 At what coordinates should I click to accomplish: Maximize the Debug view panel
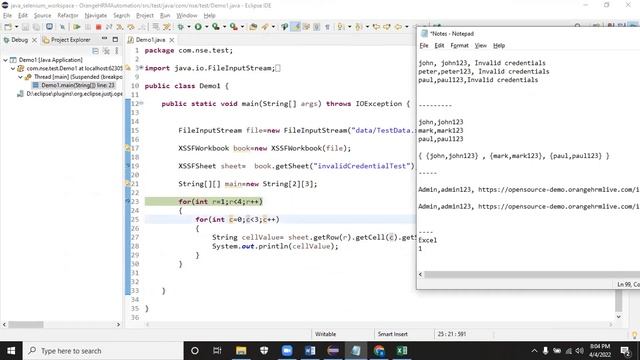pos(115,40)
